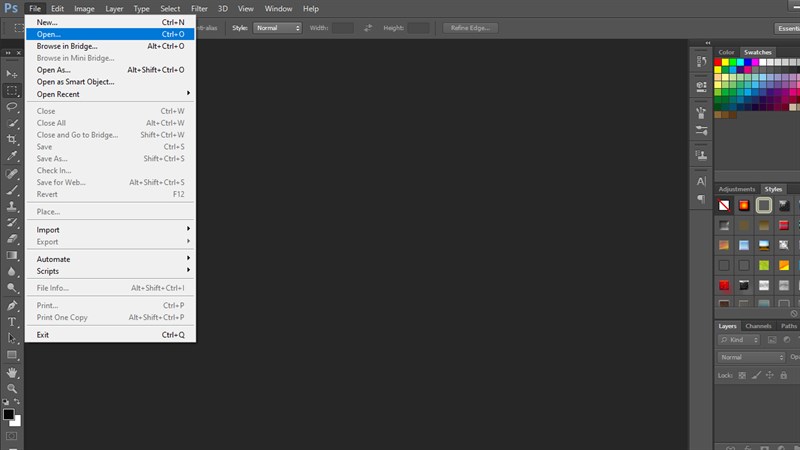
Task: Select the Horizontal Type tool
Action: tap(12, 322)
